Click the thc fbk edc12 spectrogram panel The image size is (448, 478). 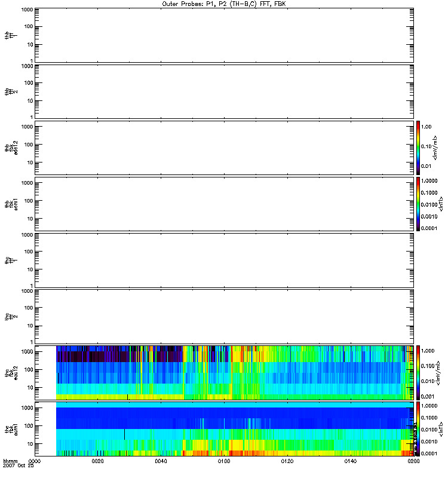click(224, 372)
